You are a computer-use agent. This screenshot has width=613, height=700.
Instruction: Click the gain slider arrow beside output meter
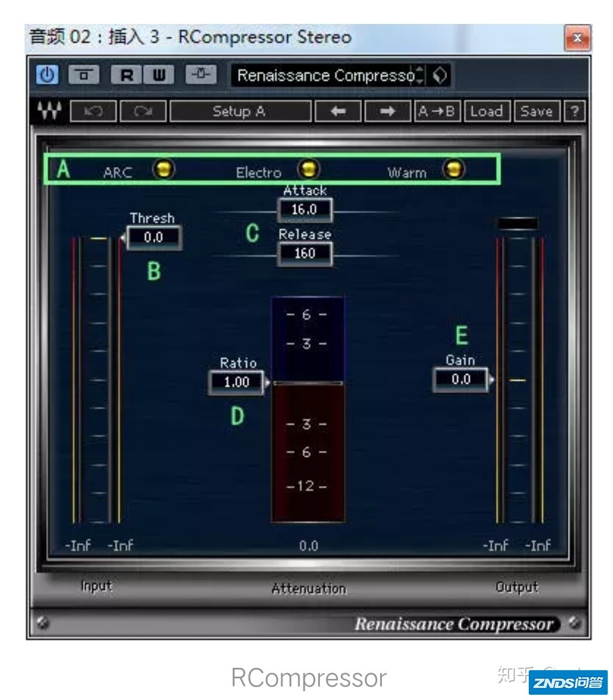[491, 380]
